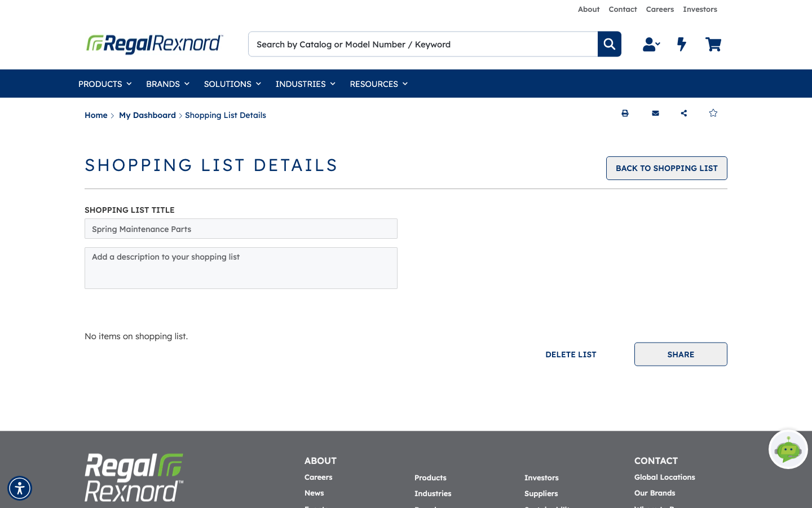Open the lightning bolt quick order icon
Screen dimensions: 812x508
tap(682, 44)
